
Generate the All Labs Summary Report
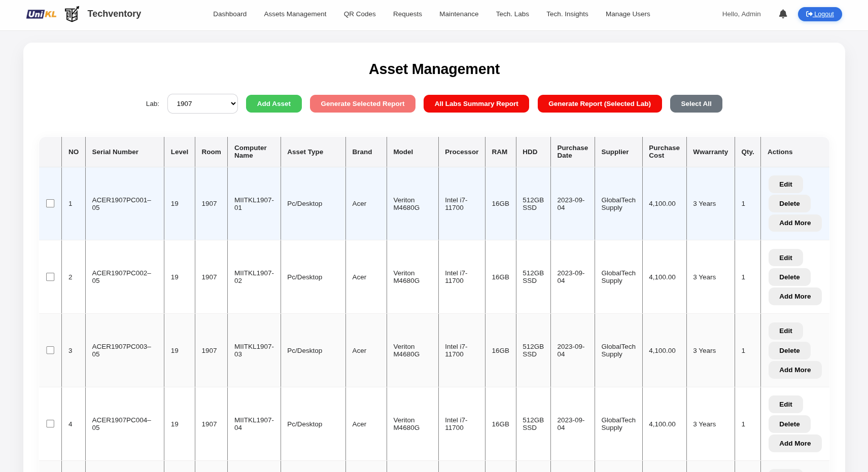[476, 103]
